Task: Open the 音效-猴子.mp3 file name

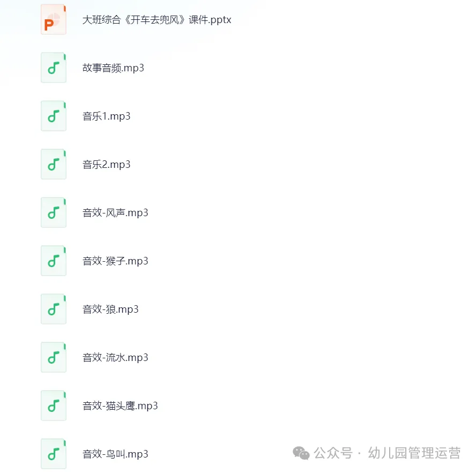Action: pos(115,261)
